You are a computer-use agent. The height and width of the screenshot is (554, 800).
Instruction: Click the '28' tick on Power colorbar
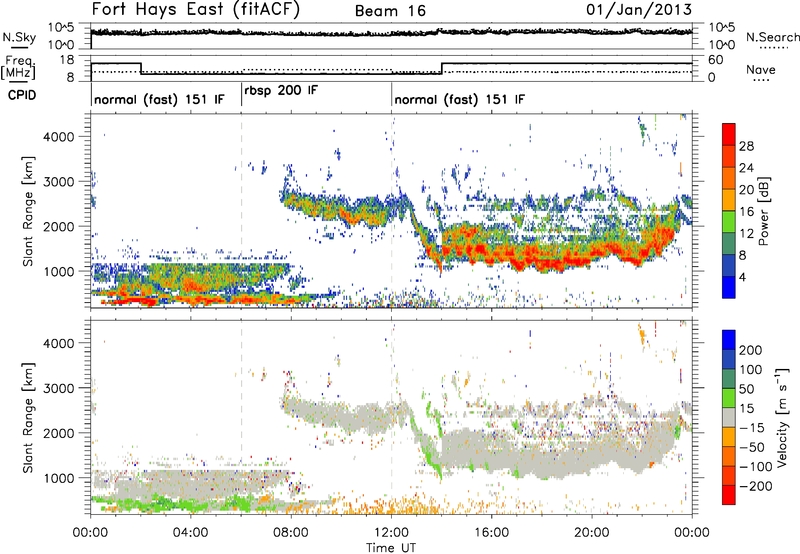(x=746, y=146)
